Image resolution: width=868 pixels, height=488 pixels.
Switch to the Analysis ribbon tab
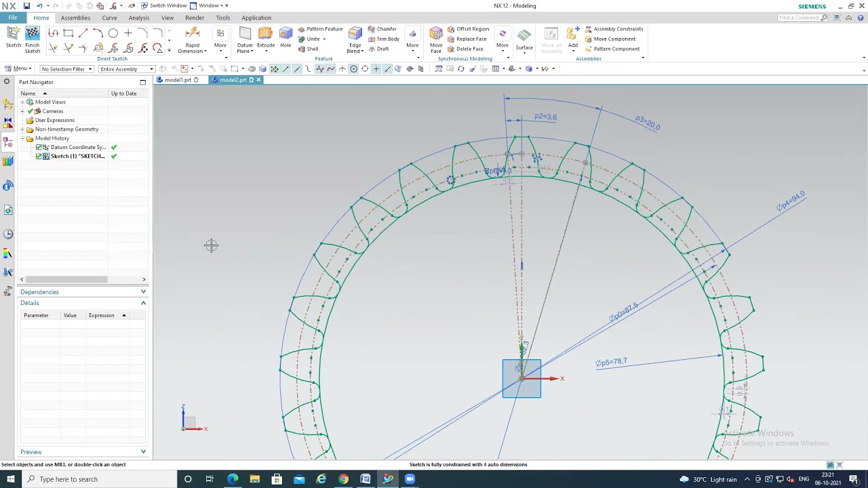(139, 18)
